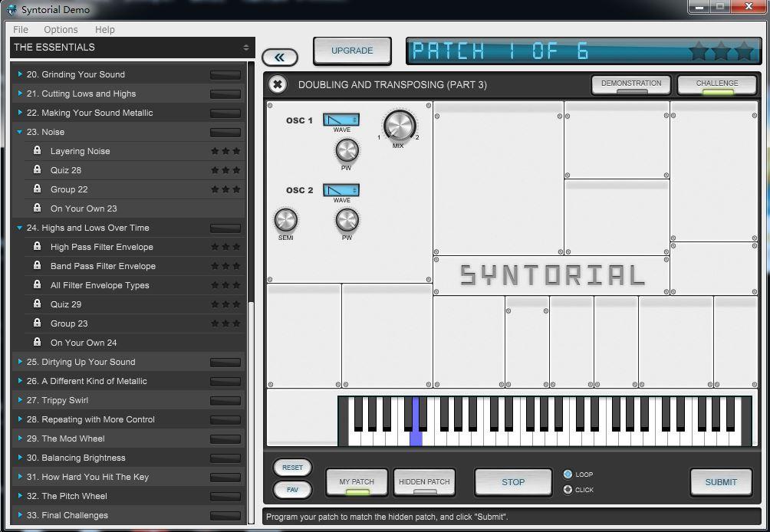The width and height of the screenshot is (770, 532).
Task: Open the File menu
Action: tap(21, 29)
